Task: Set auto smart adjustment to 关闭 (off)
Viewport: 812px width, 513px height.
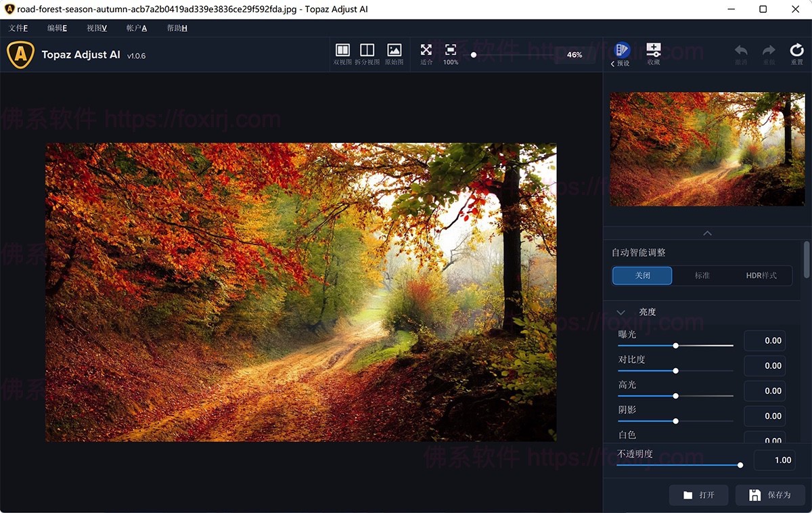Action: 642,275
